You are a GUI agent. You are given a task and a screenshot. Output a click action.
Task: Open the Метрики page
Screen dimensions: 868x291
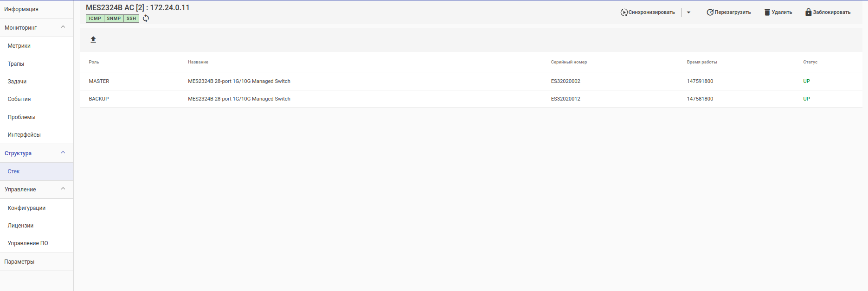pyautogui.click(x=37, y=46)
